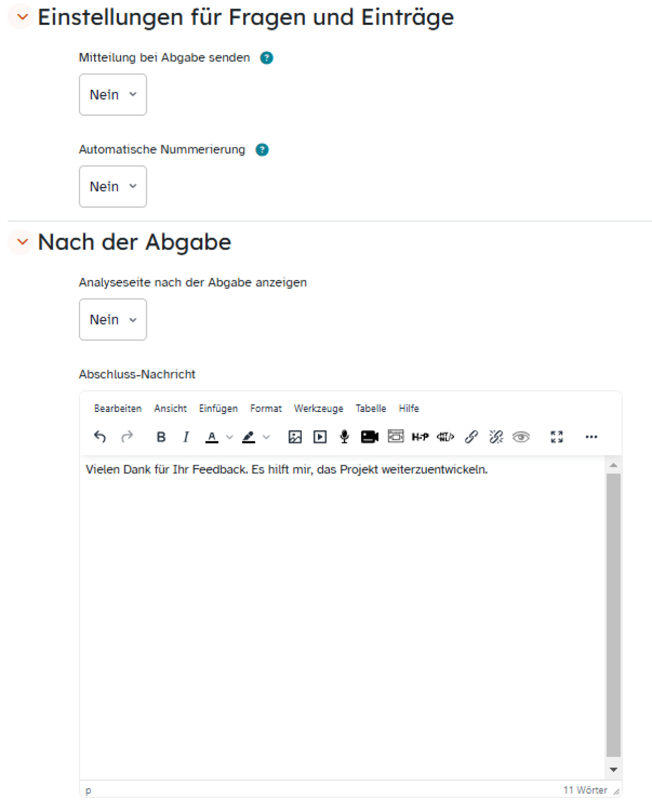
Task: Toggle italic formatting in the editor
Action: click(x=186, y=436)
